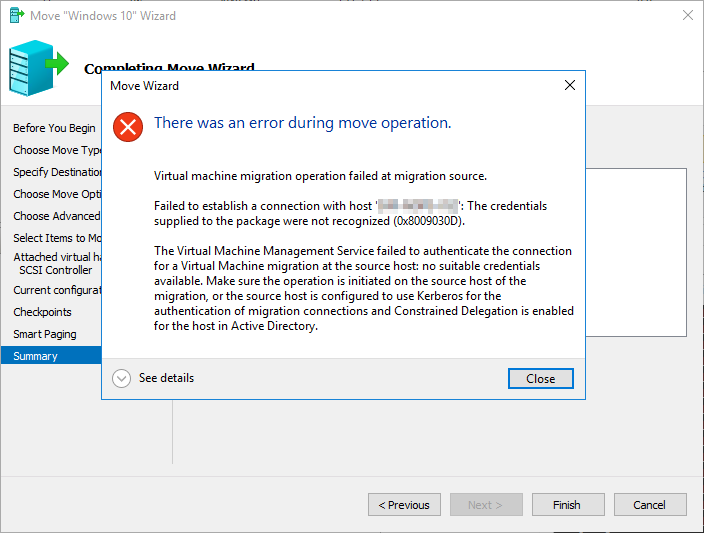Select the Choose Advanced step
The height and width of the screenshot is (533, 704).
point(57,216)
